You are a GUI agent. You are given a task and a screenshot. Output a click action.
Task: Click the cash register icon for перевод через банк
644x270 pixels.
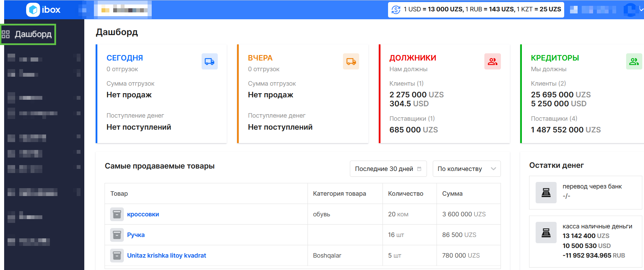coord(546,193)
